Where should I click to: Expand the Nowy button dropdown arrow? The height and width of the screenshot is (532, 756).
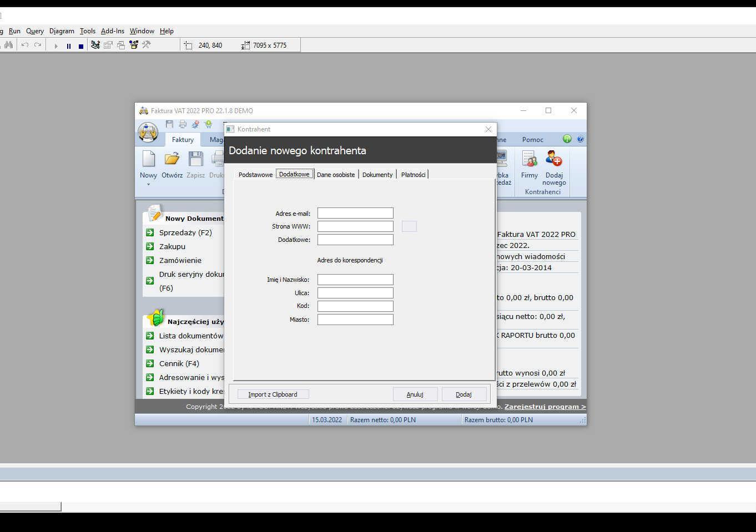pos(148,184)
